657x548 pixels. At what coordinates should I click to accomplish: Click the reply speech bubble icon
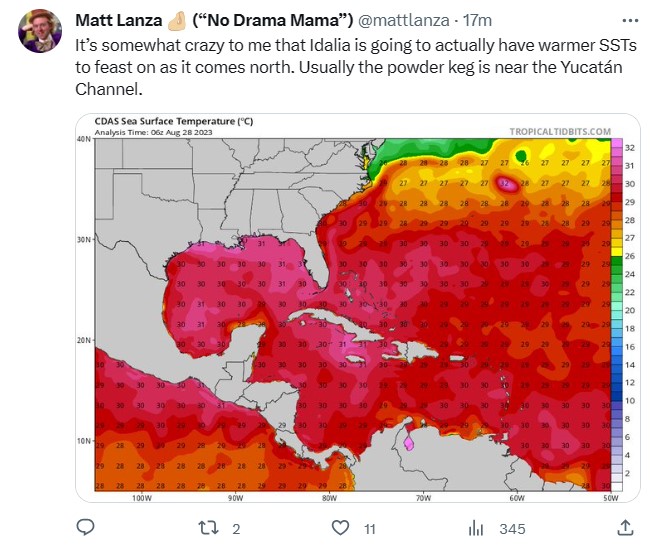pos(86,527)
